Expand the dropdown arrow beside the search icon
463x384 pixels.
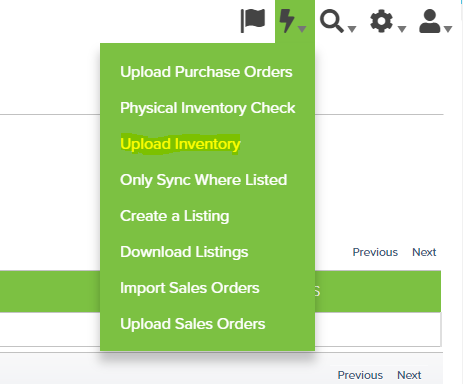coord(352,29)
